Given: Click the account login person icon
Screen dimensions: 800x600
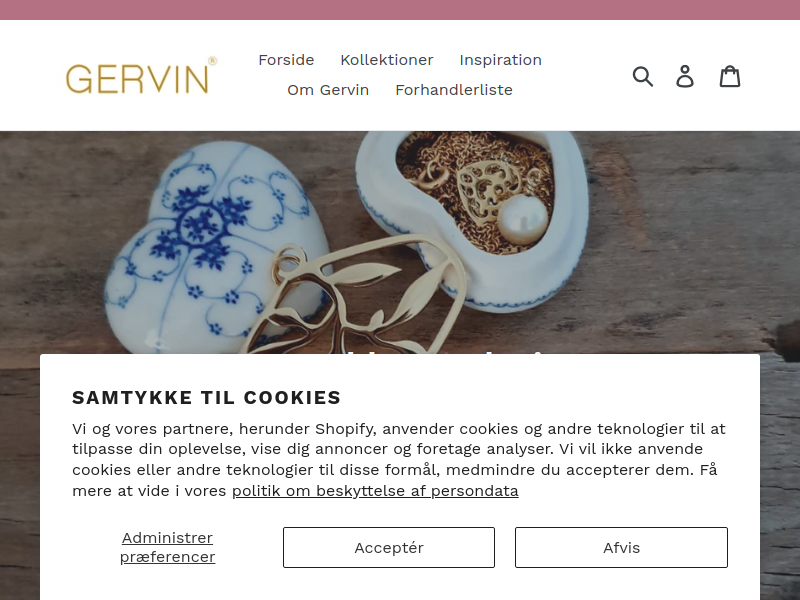Looking at the screenshot, I should [x=685, y=77].
